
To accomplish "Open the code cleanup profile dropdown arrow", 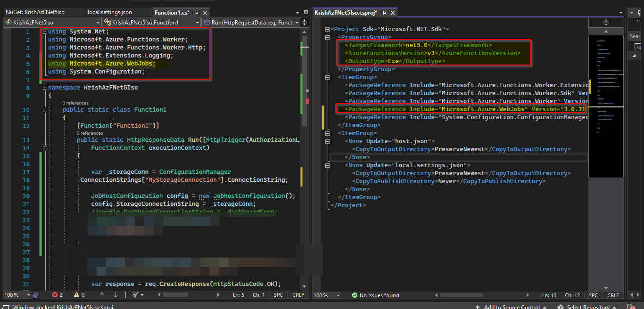I will click(143, 295).
